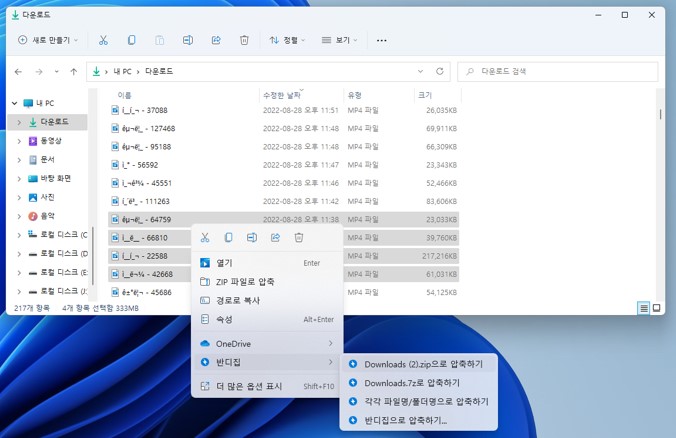Select the file ending in 56592
Viewport: 676px width, 438px height.
tap(283, 165)
